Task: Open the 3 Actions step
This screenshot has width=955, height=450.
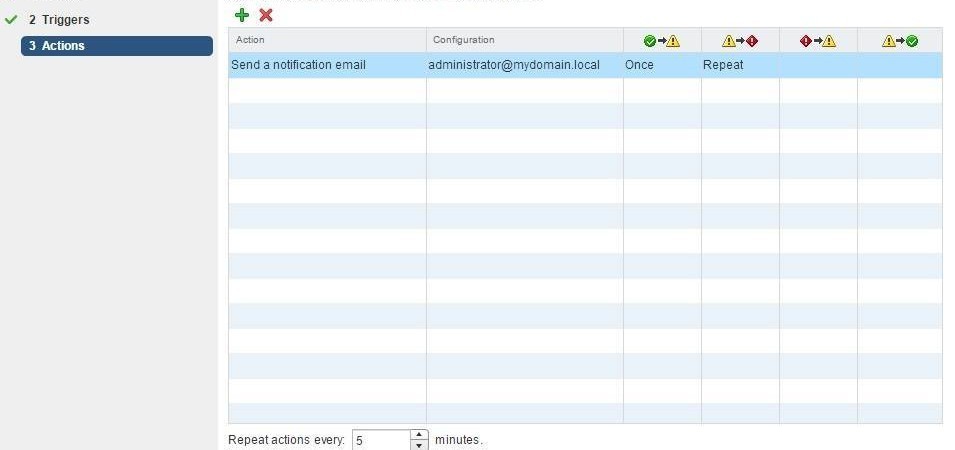Action: [117, 46]
